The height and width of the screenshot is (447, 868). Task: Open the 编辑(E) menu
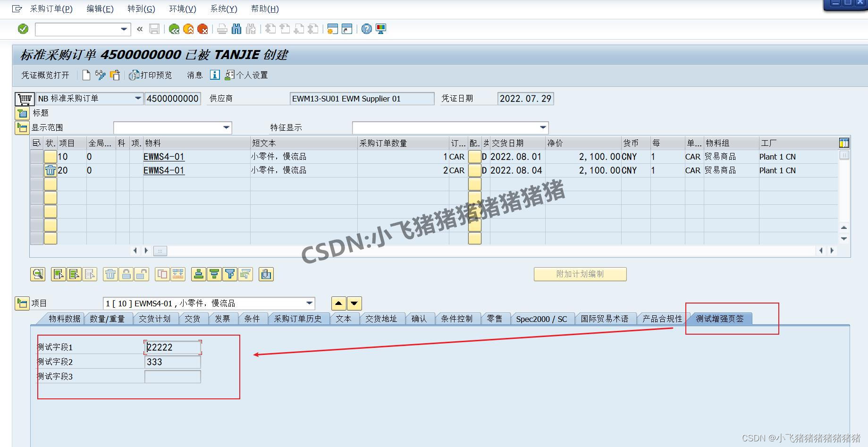[x=100, y=8]
